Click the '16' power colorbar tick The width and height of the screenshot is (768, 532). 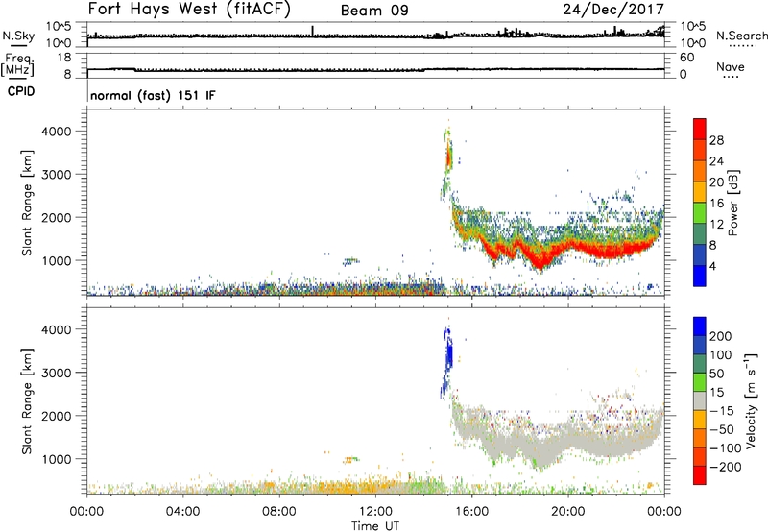point(716,204)
